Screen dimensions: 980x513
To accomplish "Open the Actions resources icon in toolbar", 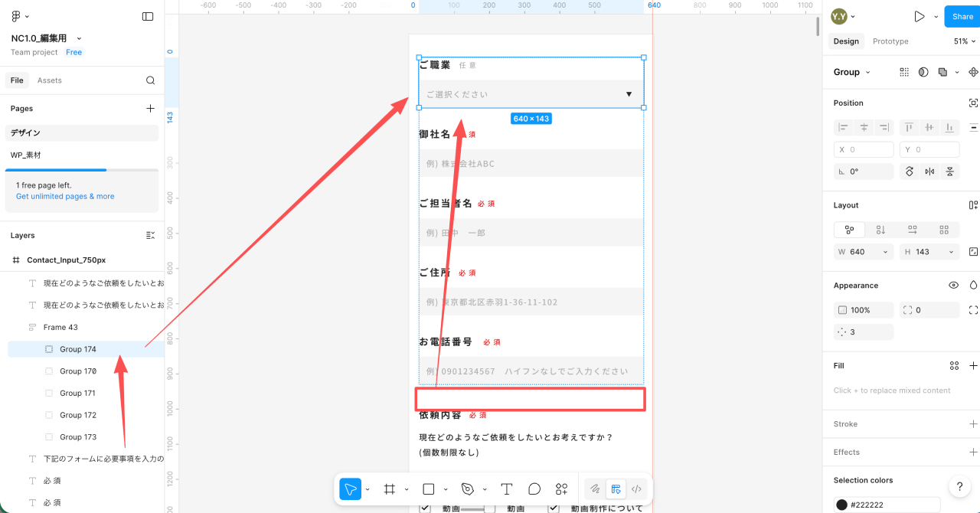I will (x=562, y=489).
